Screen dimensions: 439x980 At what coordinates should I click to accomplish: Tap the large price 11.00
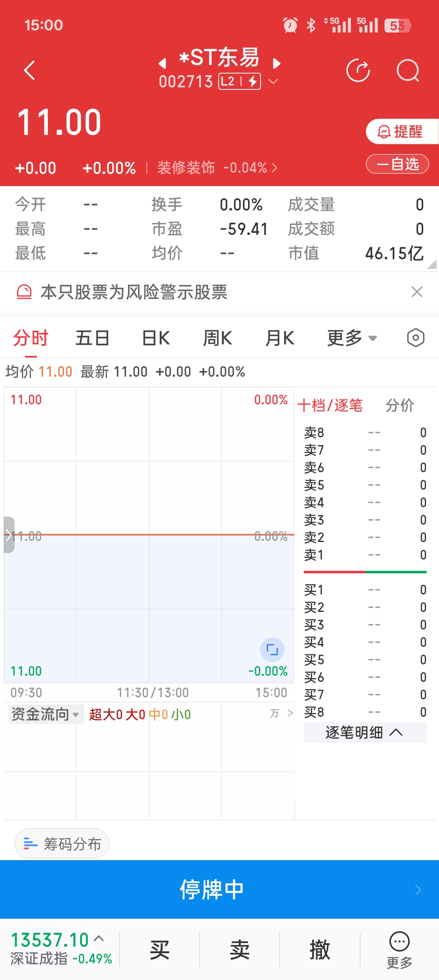(x=59, y=122)
